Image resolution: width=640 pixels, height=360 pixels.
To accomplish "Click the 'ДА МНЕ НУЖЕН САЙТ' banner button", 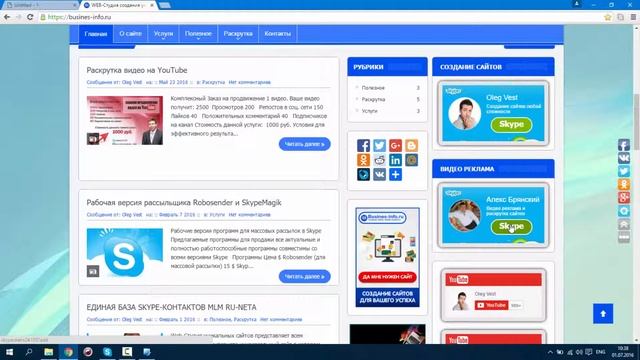I will coord(387,277).
